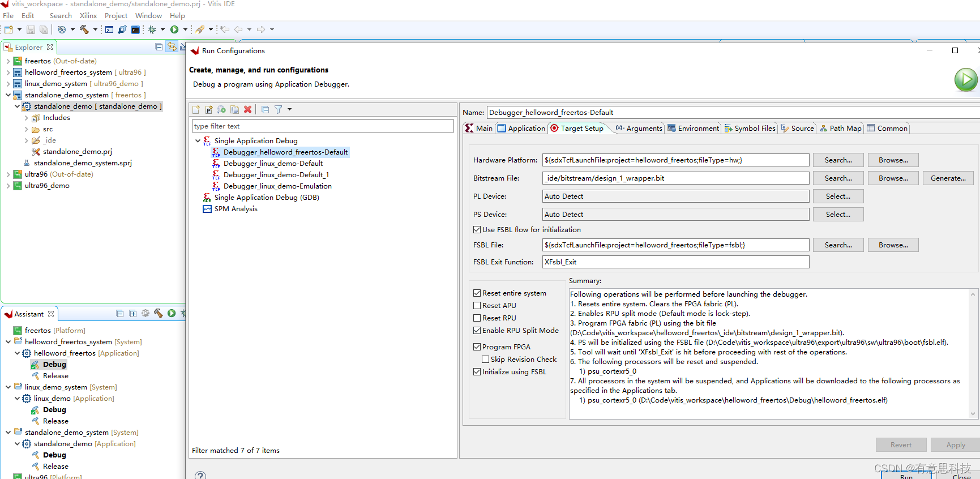The image size is (980, 479).
Task: Click the filter funnel icon in configurations toolbar
Action: (x=279, y=109)
